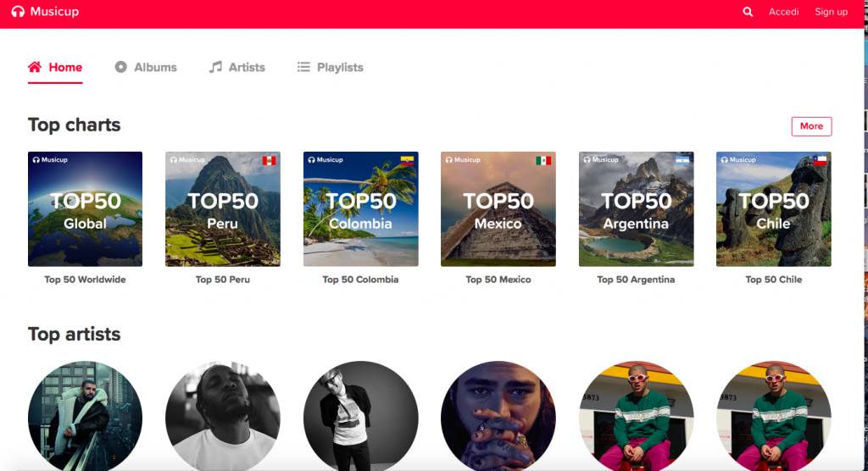Select the first top artist round photo
Screen dimensions: 868x471
click(85, 417)
